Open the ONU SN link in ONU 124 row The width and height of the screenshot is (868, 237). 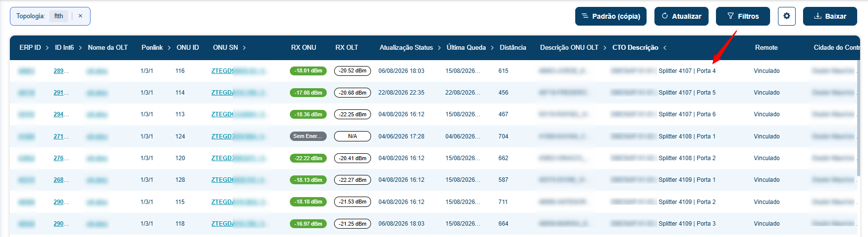click(x=239, y=136)
